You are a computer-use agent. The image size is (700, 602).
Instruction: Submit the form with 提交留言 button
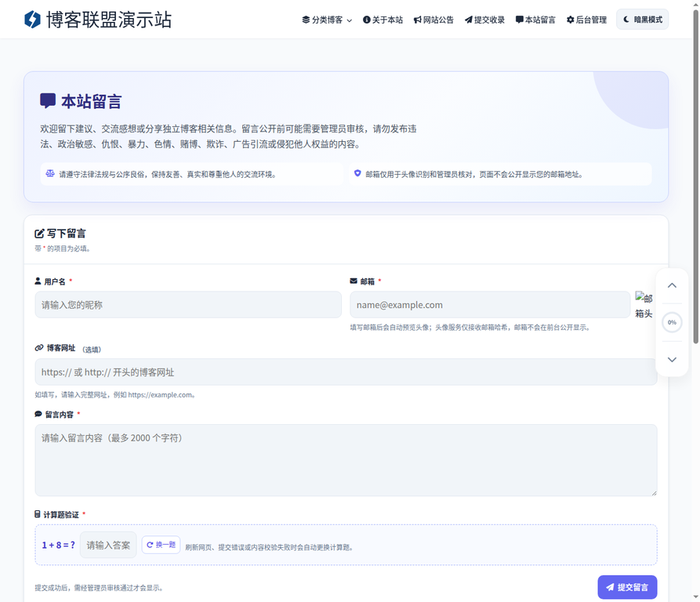tap(627, 587)
